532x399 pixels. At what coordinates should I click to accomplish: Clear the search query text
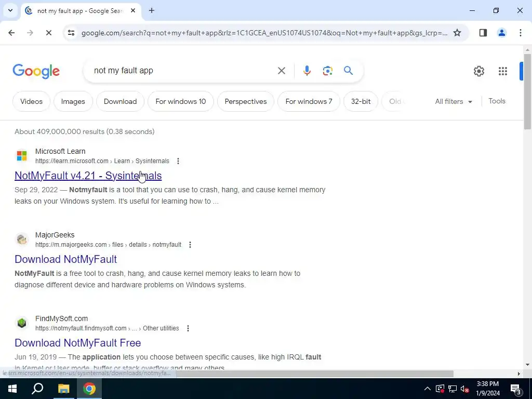pyautogui.click(x=281, y=71)
